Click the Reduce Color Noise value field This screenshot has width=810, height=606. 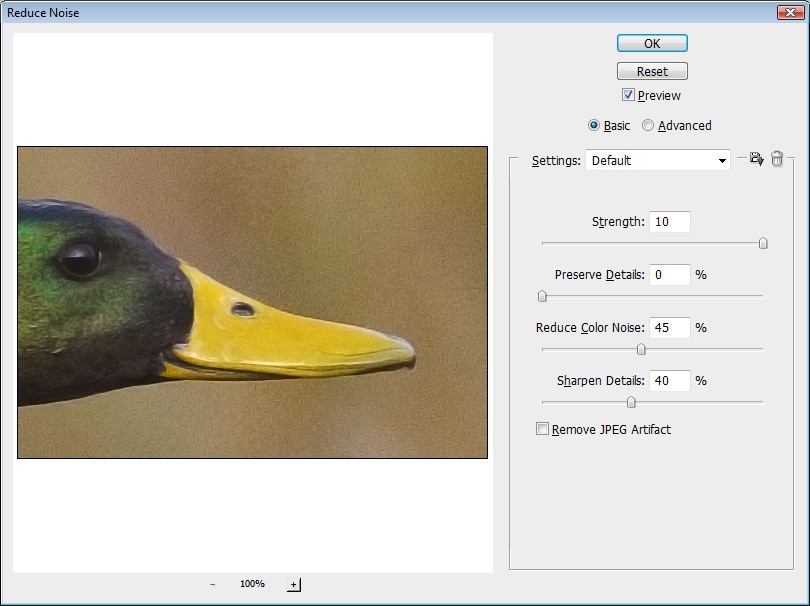pyautogui.click(x=669, y=327)
